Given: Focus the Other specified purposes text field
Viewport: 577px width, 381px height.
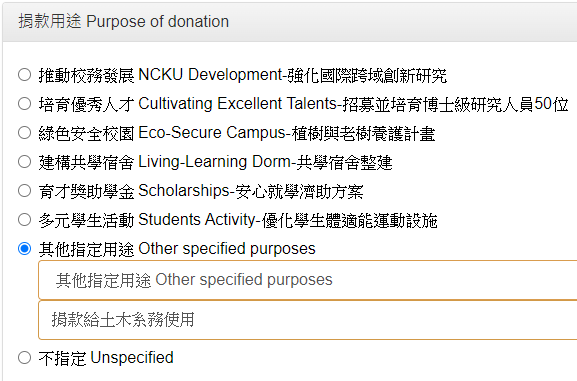Looking at the screenshot, I should click(x=308, y=280).
